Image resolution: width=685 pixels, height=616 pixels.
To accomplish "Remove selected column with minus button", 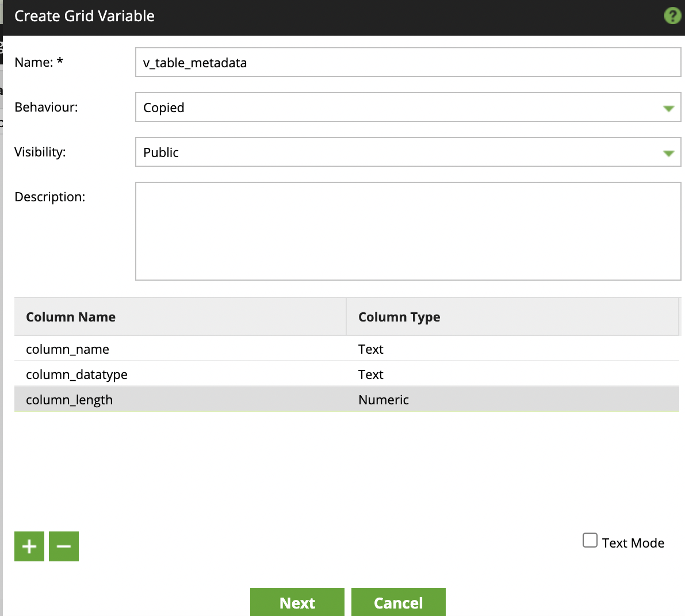I will 64,546.
